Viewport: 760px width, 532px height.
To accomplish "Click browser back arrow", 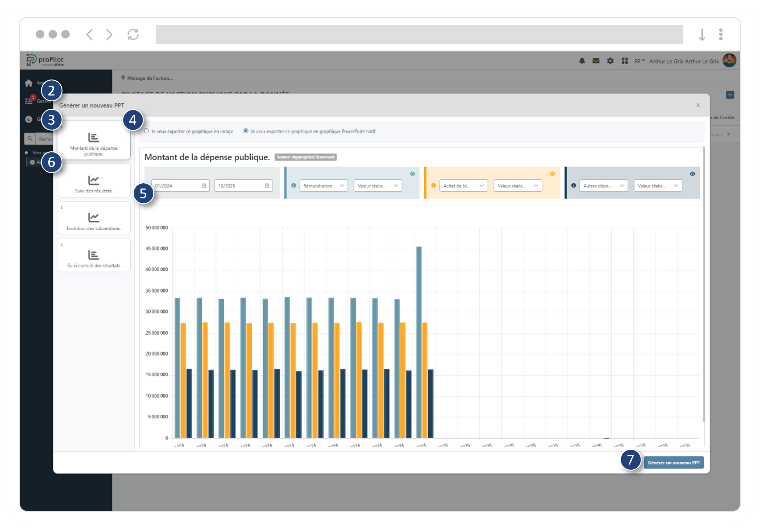I will tap(89, 35).
